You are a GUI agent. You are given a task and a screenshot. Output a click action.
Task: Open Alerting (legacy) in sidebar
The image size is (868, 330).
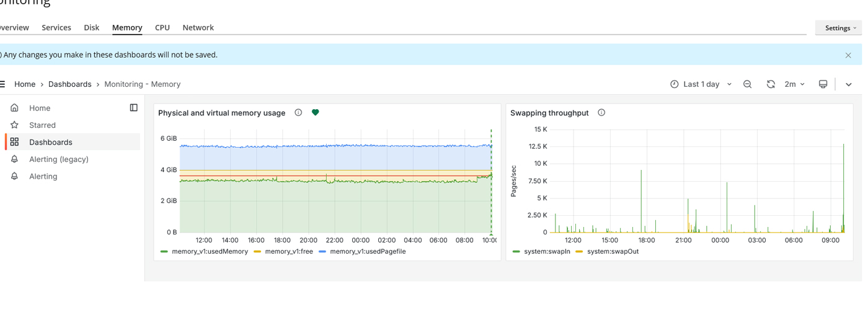coord(58,159)
